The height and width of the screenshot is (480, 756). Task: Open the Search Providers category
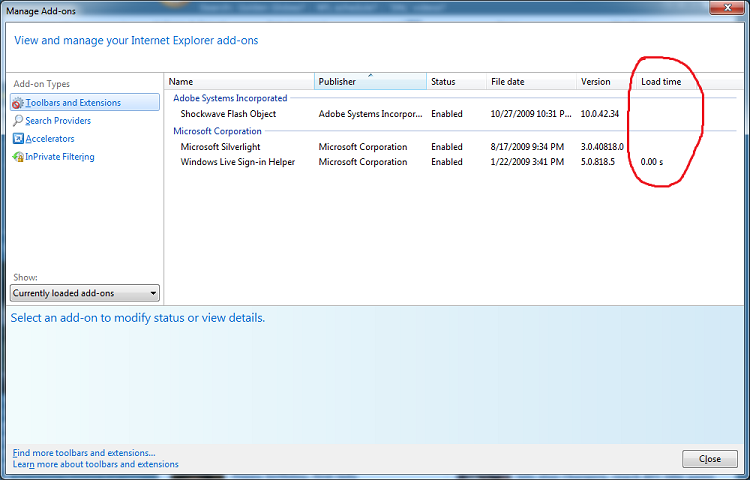(58, 120)
